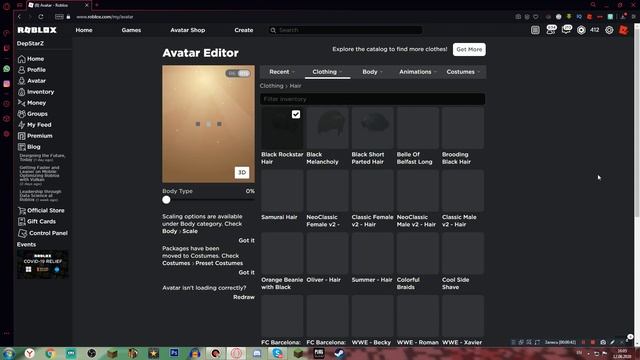This screenshot has height=360, width=640.
Task: Go back with browser back arrow
Action: click(x=19, y=17)
